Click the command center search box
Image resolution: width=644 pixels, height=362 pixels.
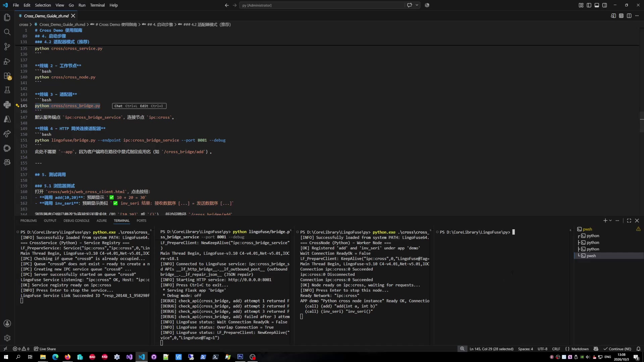point(322,5)
